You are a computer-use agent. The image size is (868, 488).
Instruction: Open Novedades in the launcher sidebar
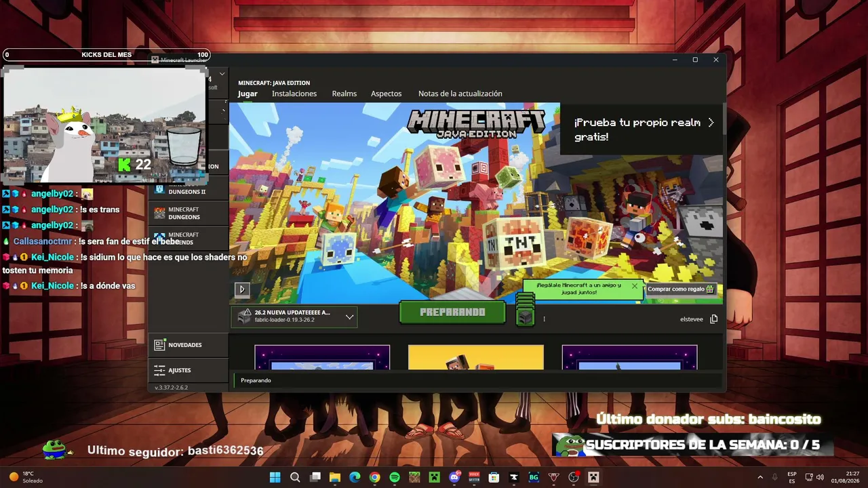click(189, 345)
